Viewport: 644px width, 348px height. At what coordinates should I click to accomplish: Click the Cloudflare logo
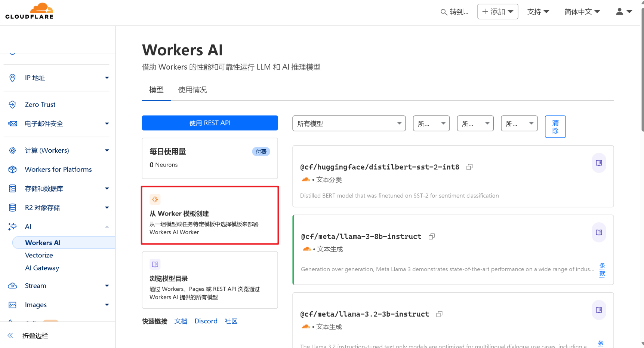point(29,11)
